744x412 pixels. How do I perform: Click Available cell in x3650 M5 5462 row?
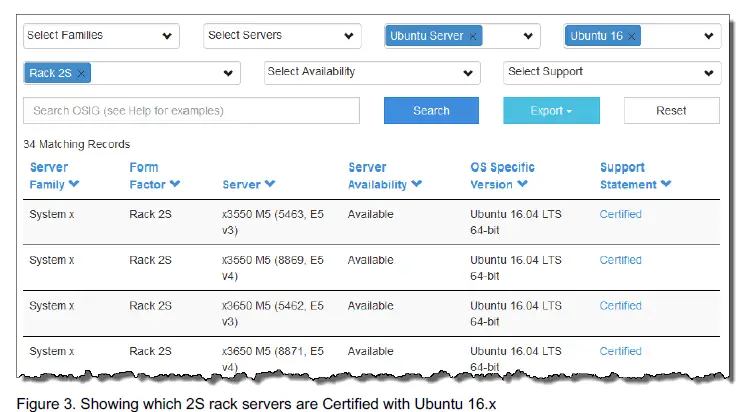pos(371,306)
